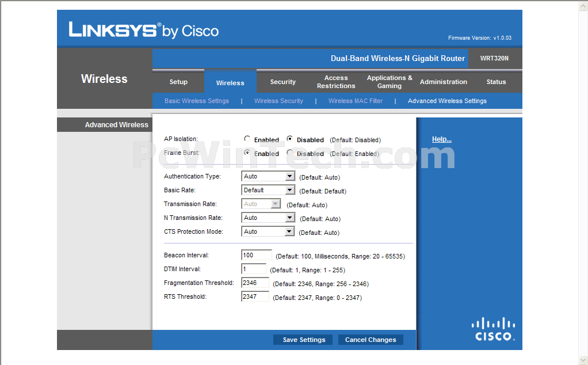Open the CTS Protection Mode dropdown
The height and width of the screenshot is (365, 588).
[268, 232]
